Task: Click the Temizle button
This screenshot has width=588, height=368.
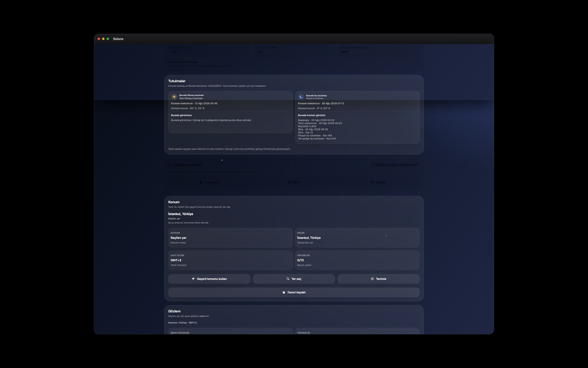Action: (x=378, y=279)
